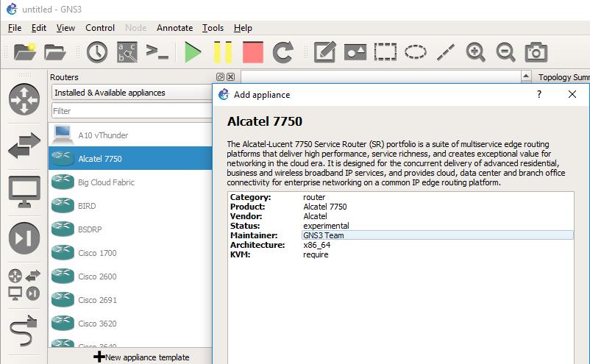Start all nodes with green play button
The width and height of the screenshot is (590, 364).
(x=193, y=52)
